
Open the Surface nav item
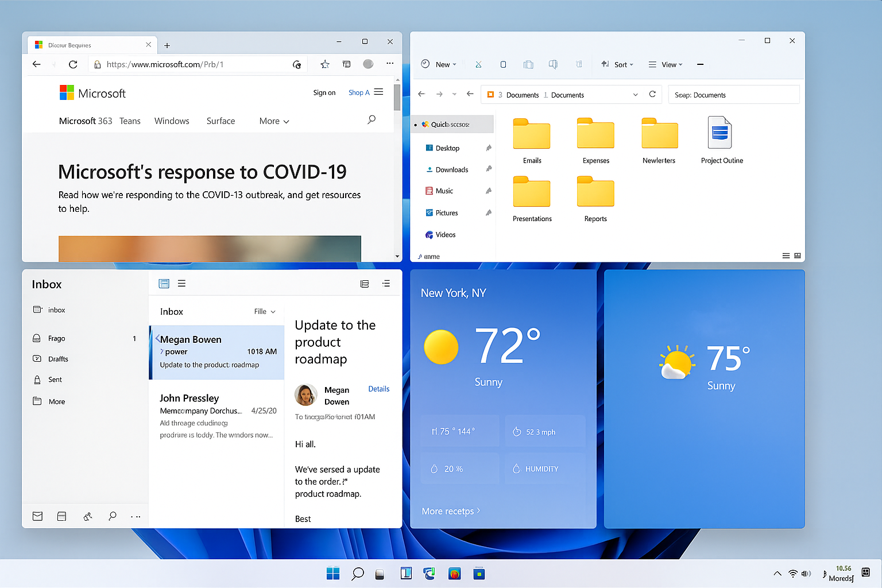point(220,121)
